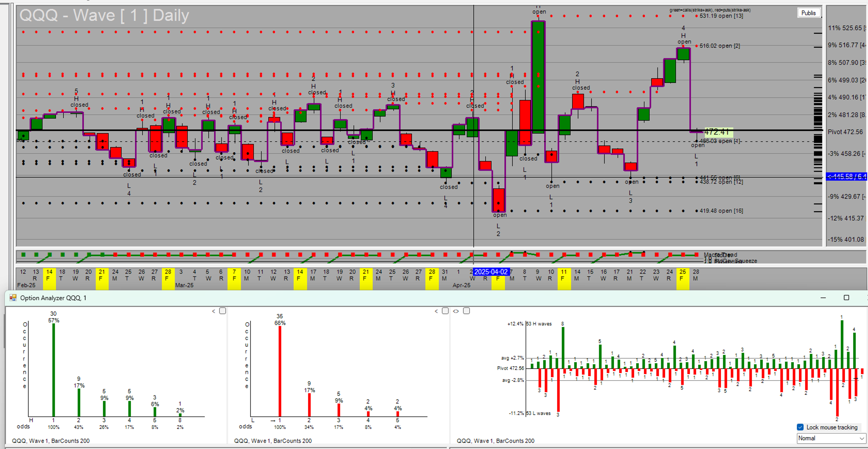868x449 pixels.
Task: Click the < arrow in the L odds panel
Action: coord(436,311)
